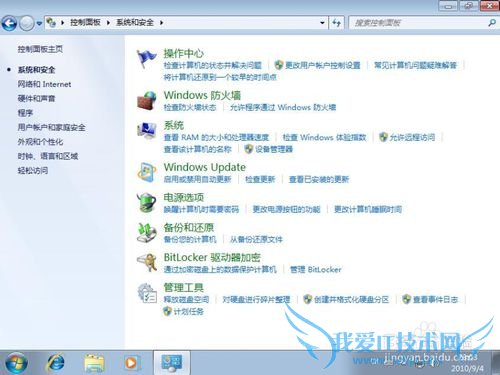Click shield icon beside 计划任务
Viewport: 500px width, 375px height.
pos(167,311)
